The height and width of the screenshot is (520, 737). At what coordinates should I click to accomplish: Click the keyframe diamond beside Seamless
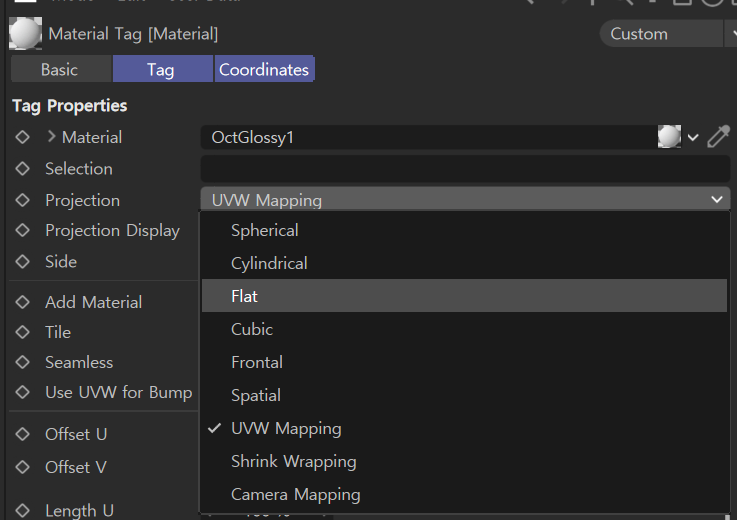[23, 362]
